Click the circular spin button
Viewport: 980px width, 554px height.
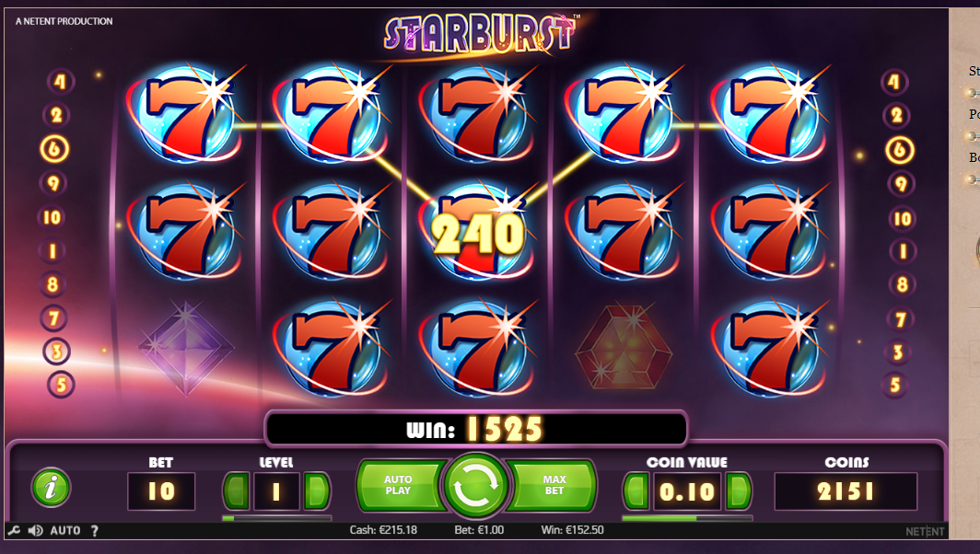pyautogui.click(x=475, y=487)
